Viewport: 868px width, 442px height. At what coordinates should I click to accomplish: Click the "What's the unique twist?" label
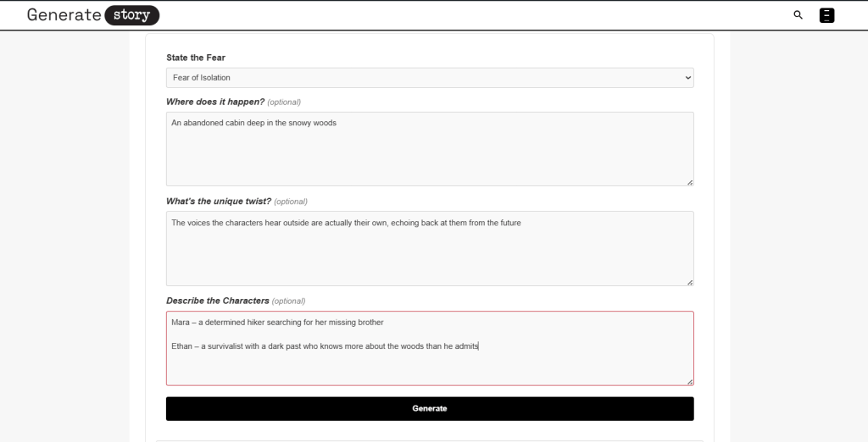coord(219,202)
